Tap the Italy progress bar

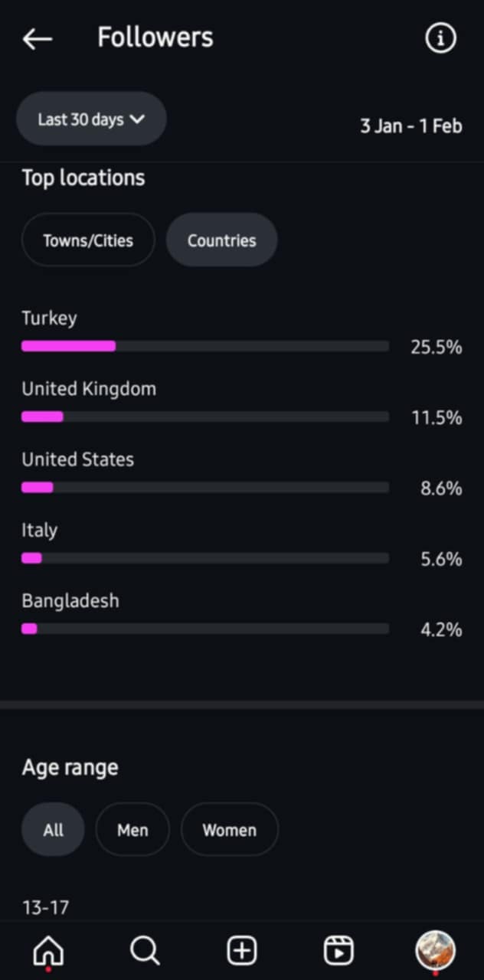click(205, 558)
